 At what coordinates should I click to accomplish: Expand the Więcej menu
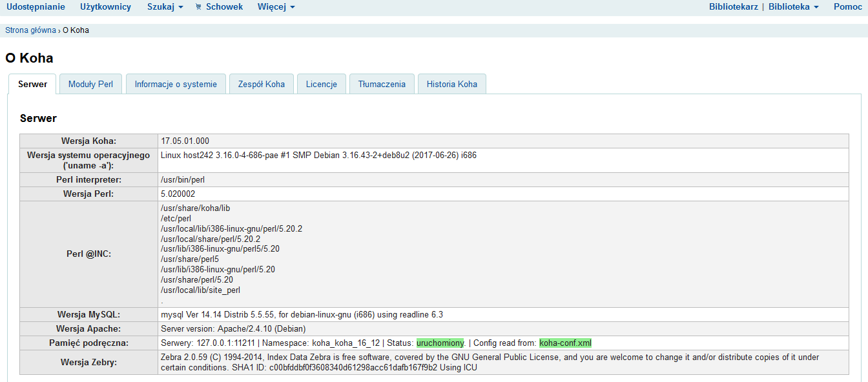pos(276,7)
